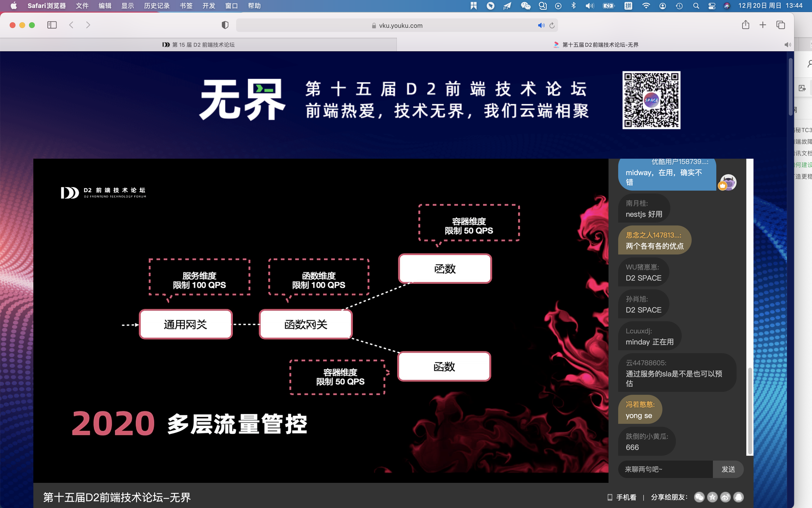This screenshot has height=508, width=812.
Task: Open the Wi-Fi status menu
Action: pyautogui.click(x=645, y=6)
